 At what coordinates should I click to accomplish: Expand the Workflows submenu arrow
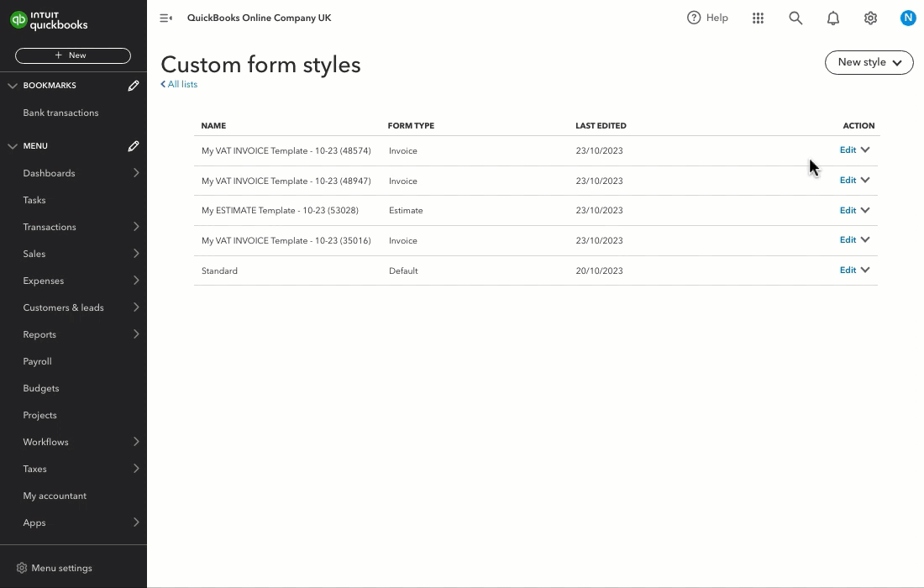point(136,441)
